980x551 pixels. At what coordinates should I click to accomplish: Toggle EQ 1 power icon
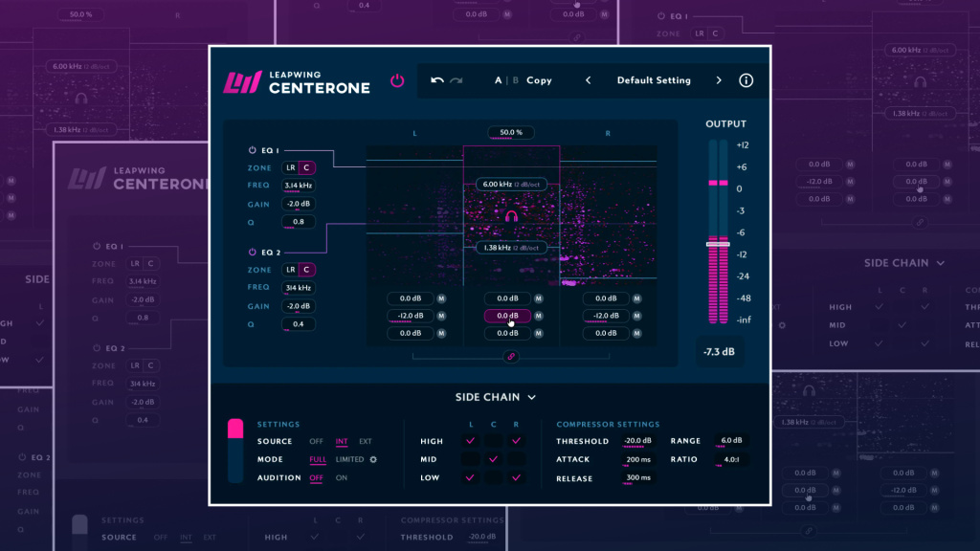click(253, 150)
